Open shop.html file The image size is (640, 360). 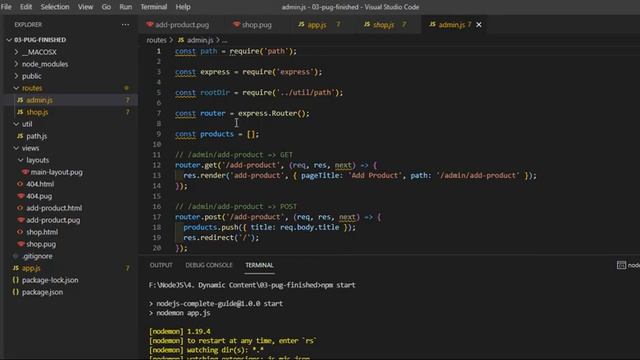[x=42, y=232]
